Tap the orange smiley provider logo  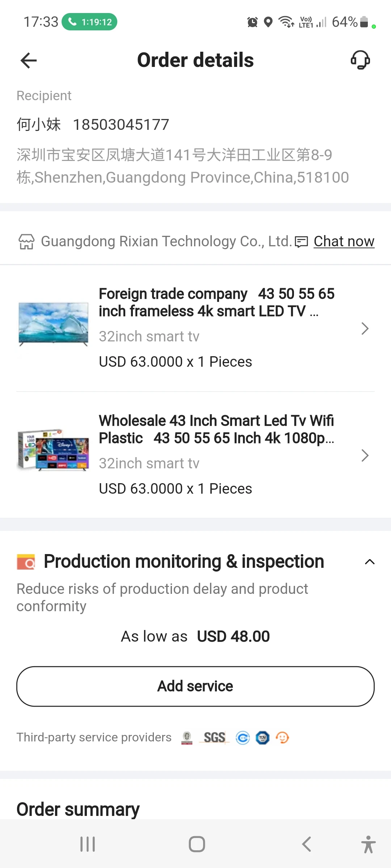pos(282,737)
